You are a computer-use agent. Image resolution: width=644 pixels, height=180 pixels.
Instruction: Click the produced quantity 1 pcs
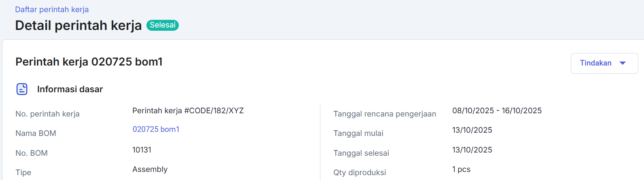[461, 169]
